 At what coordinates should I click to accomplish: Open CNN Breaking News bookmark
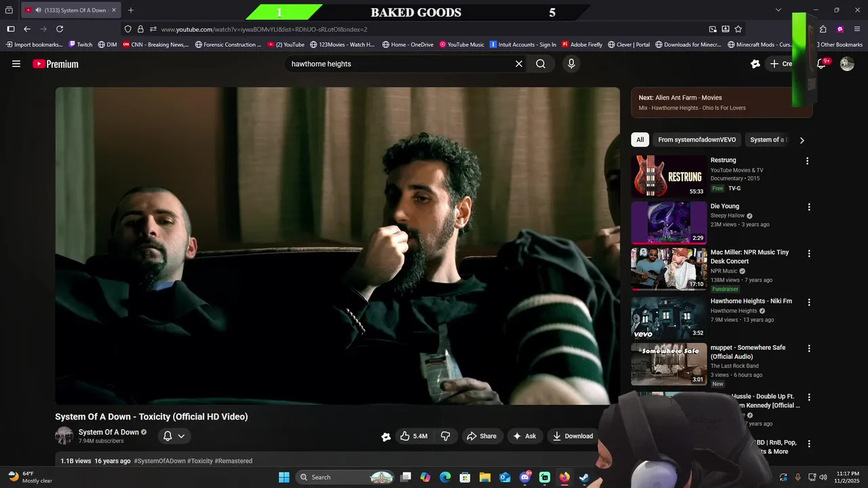(x=155, y=45)
